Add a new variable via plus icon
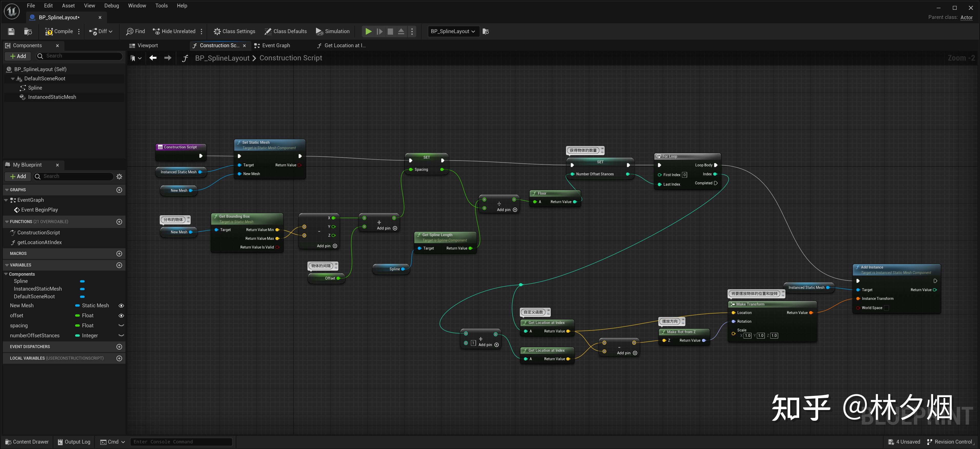Screen dimensions: 980x449 pos(119,265)
